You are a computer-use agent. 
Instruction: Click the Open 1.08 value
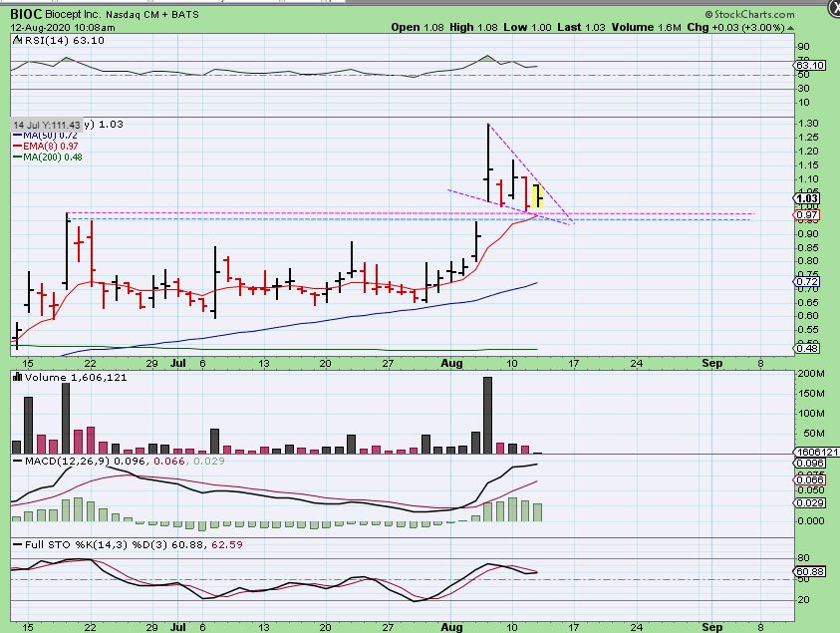pyautogui.click(x=418, y=27)
